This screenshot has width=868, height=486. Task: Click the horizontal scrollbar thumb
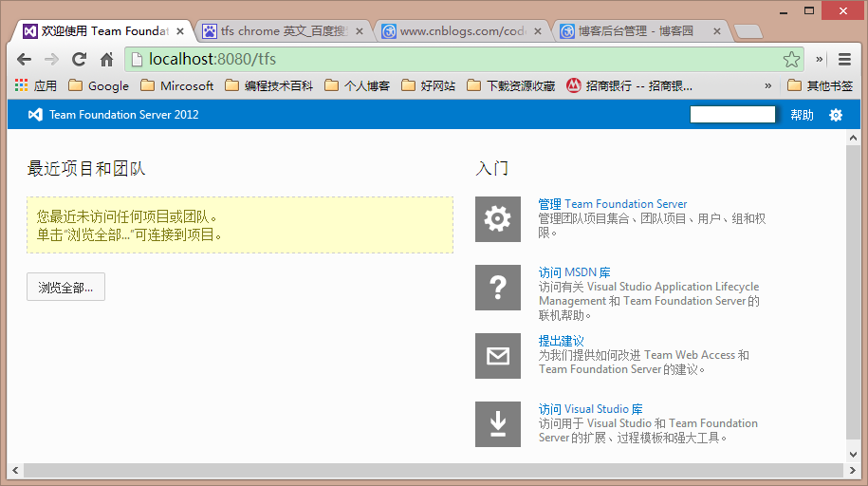433,471
